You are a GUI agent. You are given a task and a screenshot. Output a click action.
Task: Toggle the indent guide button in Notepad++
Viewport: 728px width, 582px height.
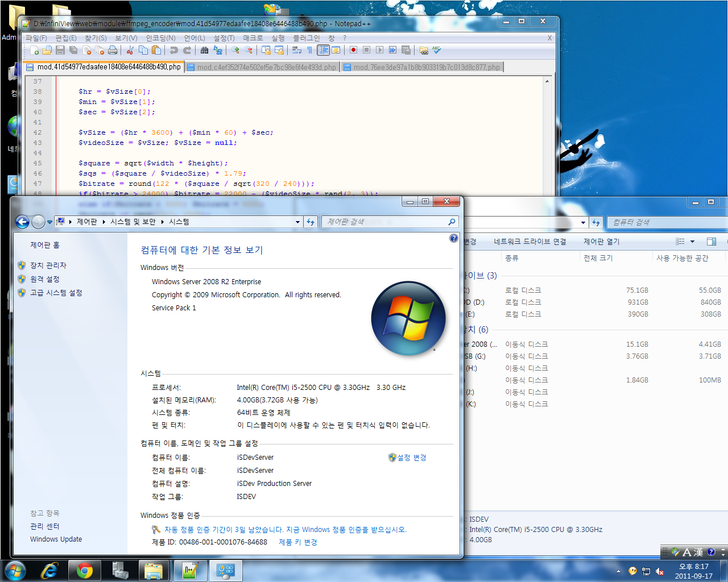click(x=323, y=50)
